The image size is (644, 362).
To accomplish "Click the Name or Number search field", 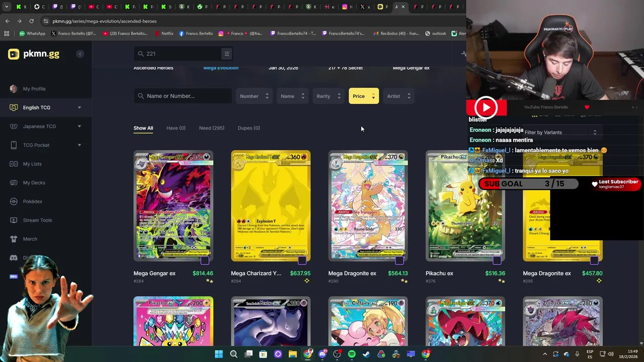I will [x=183, y=96].
